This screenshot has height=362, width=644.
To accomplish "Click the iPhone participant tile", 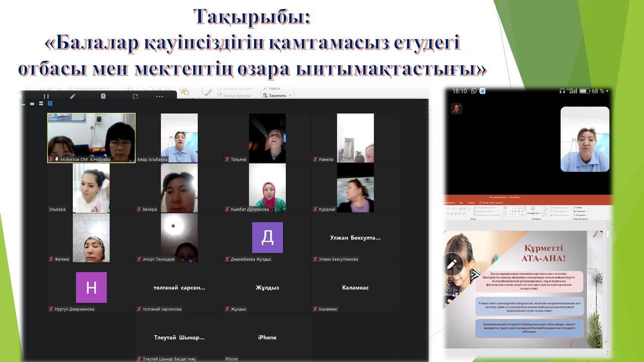I will click(x=267, y=337).
